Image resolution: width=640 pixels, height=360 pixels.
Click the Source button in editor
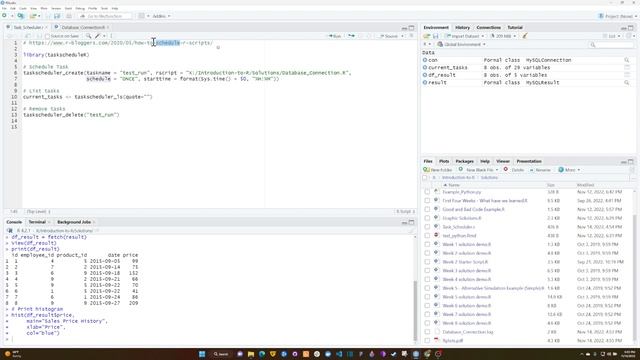389,36
